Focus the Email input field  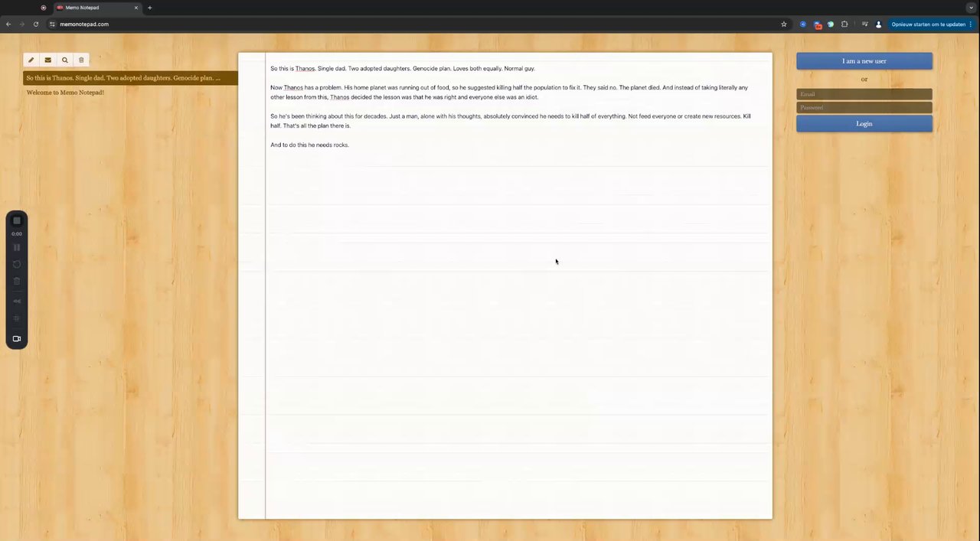[864, 94]
